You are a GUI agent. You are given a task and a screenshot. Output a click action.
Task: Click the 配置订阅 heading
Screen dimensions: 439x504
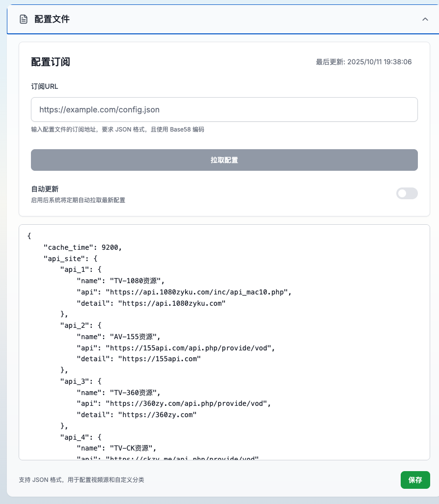51,62
